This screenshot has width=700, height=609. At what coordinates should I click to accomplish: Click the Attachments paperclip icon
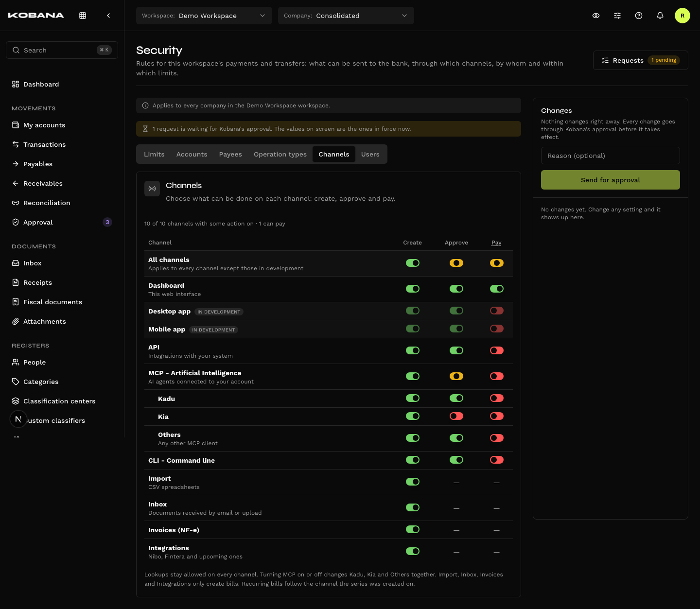pyautogui.click(x=16, y=321)
